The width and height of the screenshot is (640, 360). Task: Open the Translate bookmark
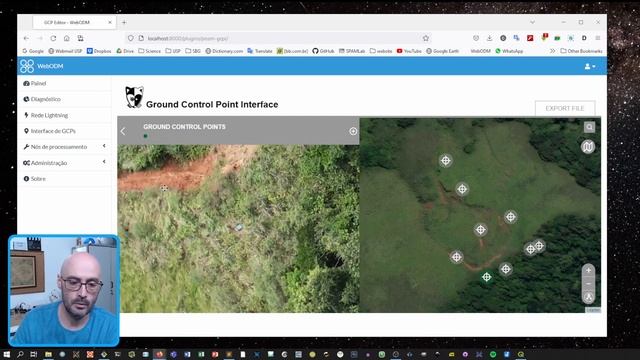pyautogui.click(x=260, y=51)
